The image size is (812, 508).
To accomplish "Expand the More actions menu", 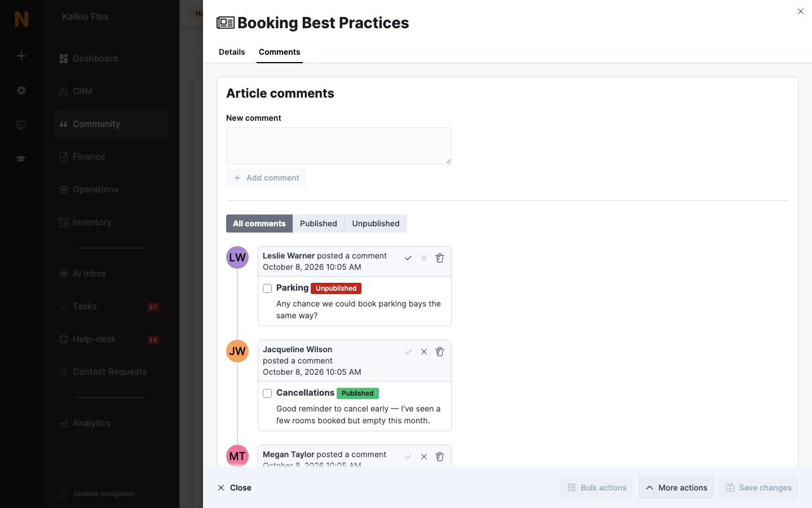I will pyautogui.click(x=676, y=488).
